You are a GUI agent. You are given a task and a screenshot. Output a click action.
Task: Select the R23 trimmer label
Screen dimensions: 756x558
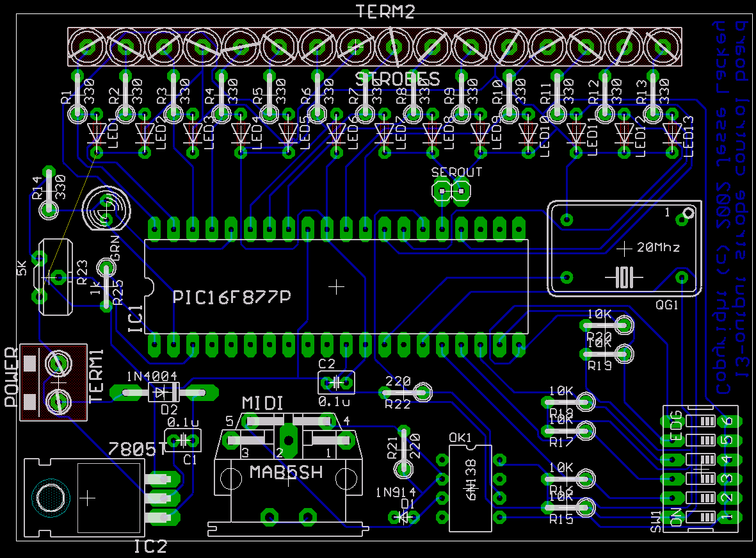tap(83, 272)
